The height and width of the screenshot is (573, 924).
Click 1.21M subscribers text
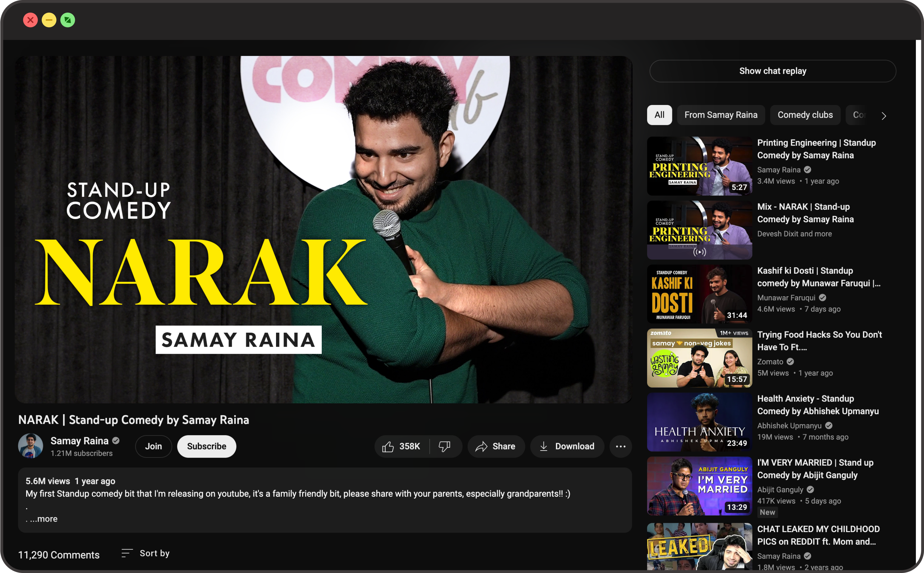81,453
